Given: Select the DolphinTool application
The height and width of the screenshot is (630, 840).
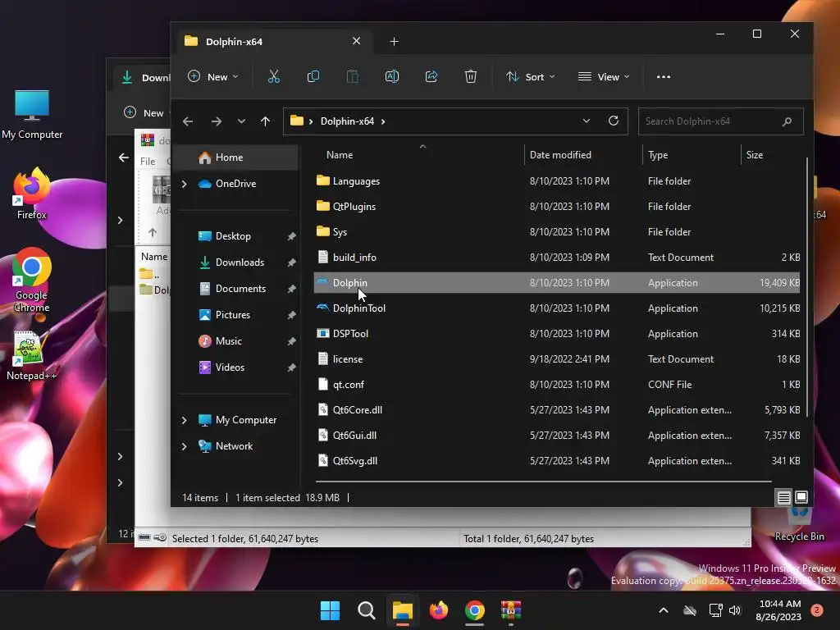Looking at the screenshot, I should coord(557,308).
